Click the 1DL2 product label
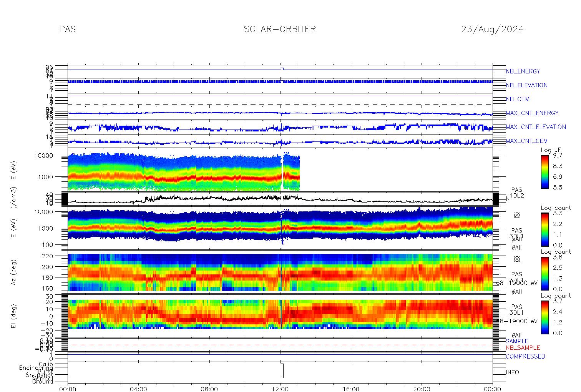581x392 pixels. coord(517,196)
